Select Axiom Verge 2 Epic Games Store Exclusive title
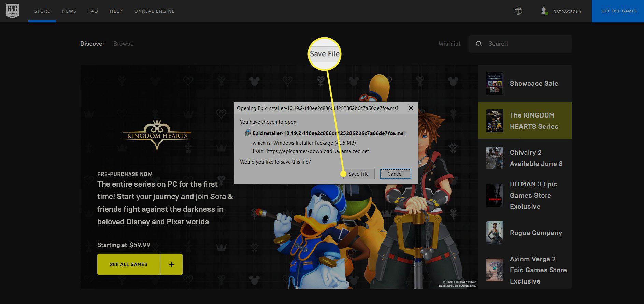644x304 pixels. [538, 270]
